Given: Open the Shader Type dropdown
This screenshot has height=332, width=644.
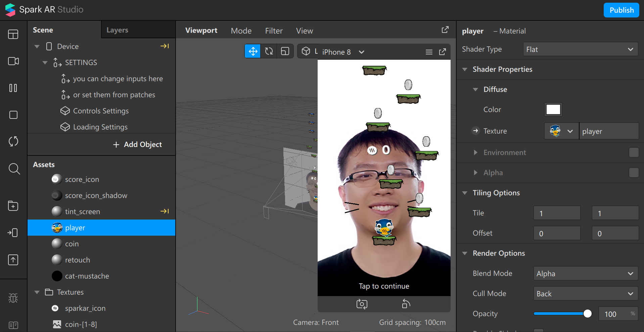Looking at the screenshot, I should [x=581, y=49].
